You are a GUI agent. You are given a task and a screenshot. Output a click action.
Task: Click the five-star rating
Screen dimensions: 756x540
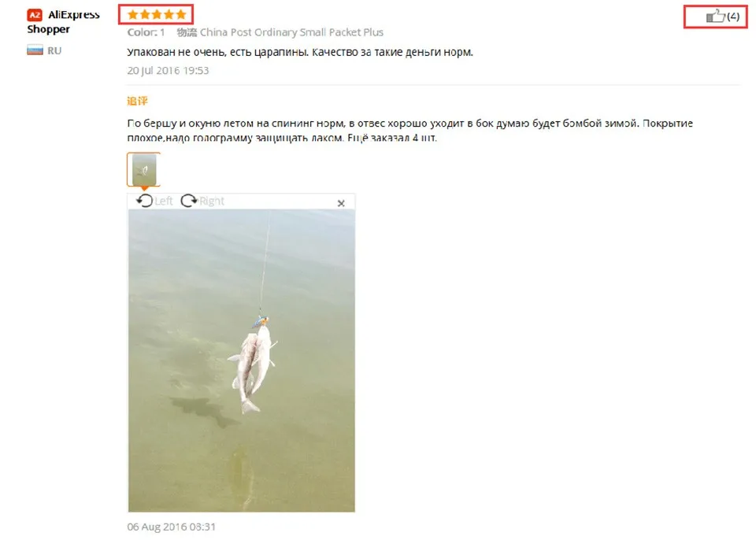(156, 14)
